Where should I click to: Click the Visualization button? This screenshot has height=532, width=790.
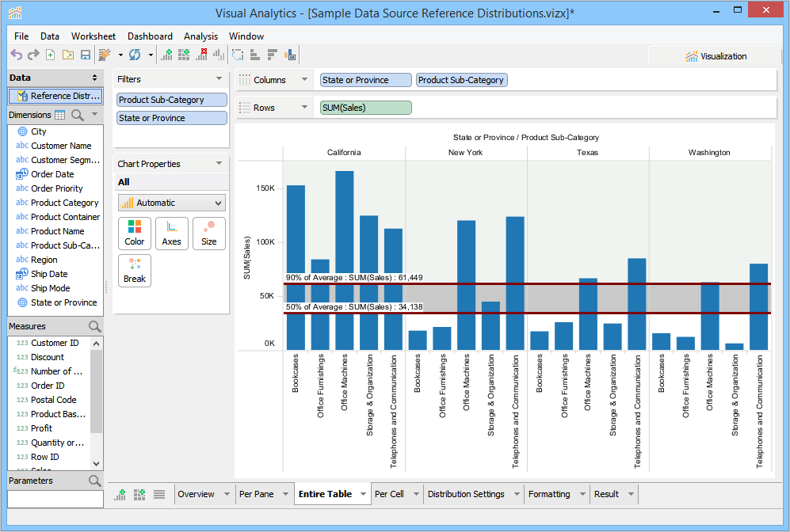click(716, 56)
